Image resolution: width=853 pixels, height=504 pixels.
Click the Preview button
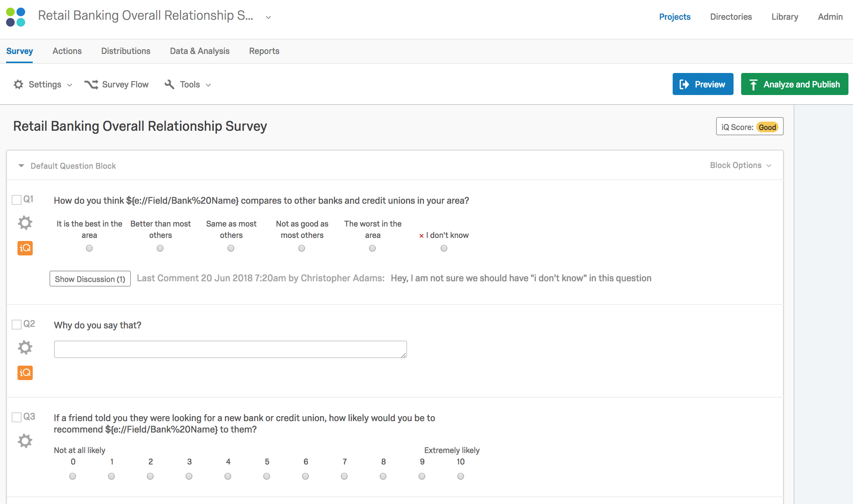[703, 84]
